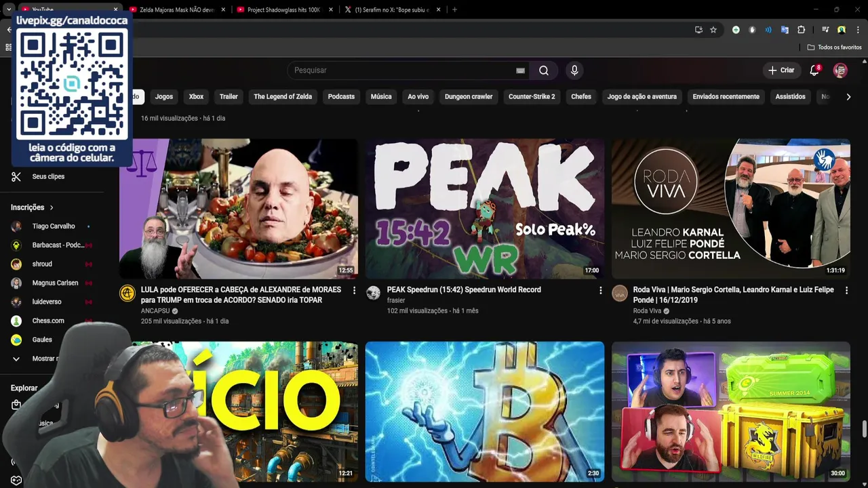Open the Todos os favoritos folder
Viewport: 868px width, 488px height.
click(x=834, y=47)
